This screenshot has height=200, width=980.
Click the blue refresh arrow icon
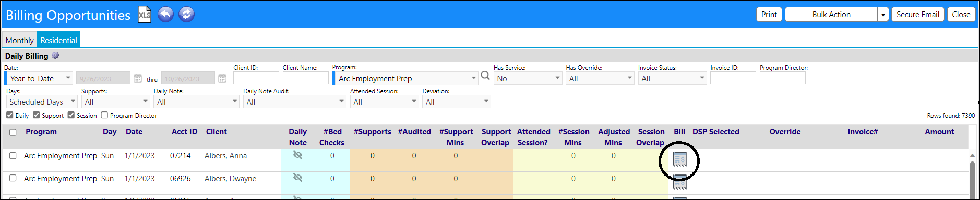coord(186,15)
